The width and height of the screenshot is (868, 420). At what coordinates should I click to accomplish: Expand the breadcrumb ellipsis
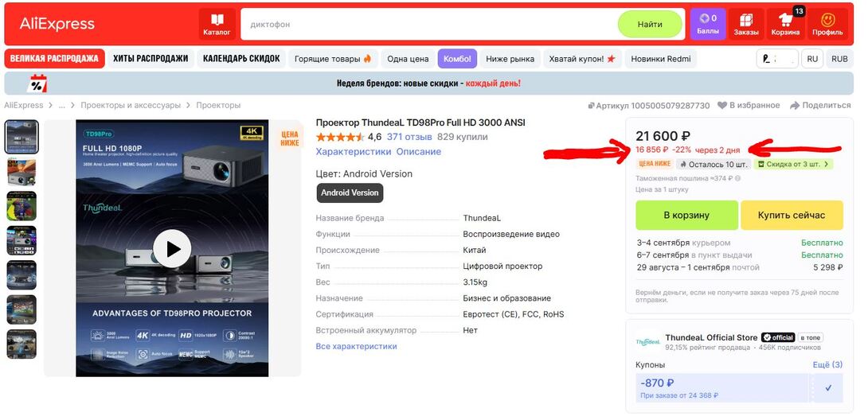tap(62, 105)
